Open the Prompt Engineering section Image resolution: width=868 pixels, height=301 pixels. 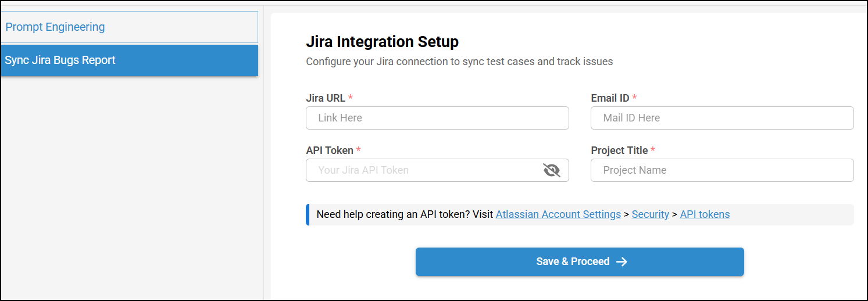click(x=55, y=27)
